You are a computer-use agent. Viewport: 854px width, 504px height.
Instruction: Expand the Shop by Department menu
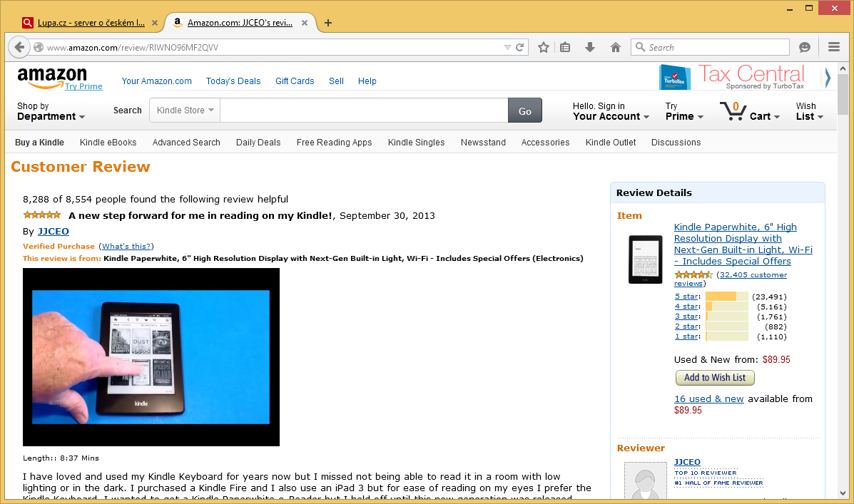(51, 111)
